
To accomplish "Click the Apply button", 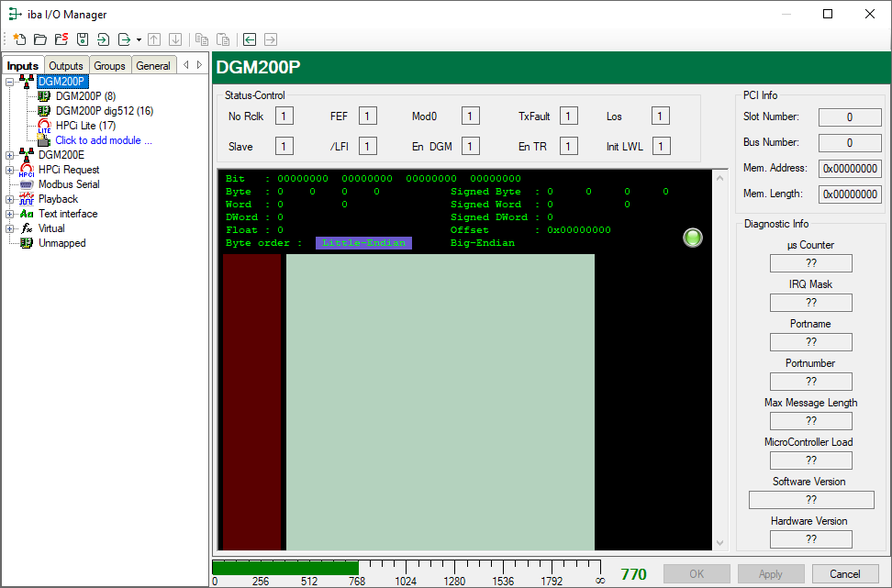I will click(771, 574).
